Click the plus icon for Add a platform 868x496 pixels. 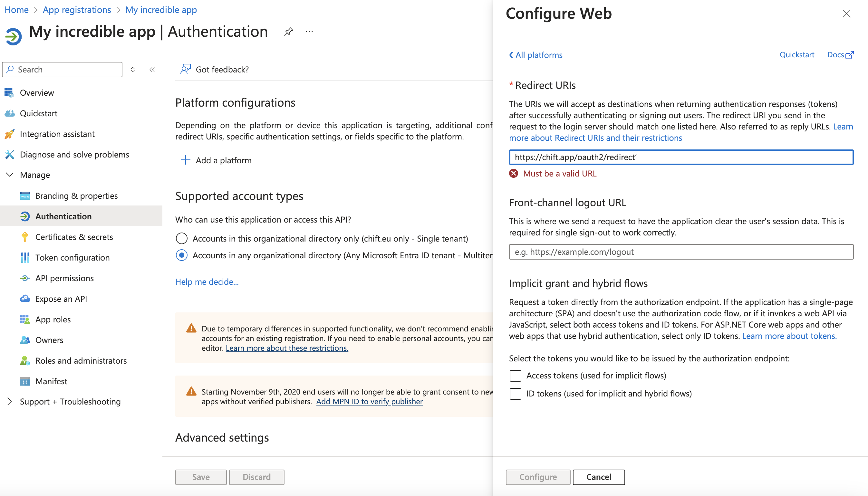point(185,160)
